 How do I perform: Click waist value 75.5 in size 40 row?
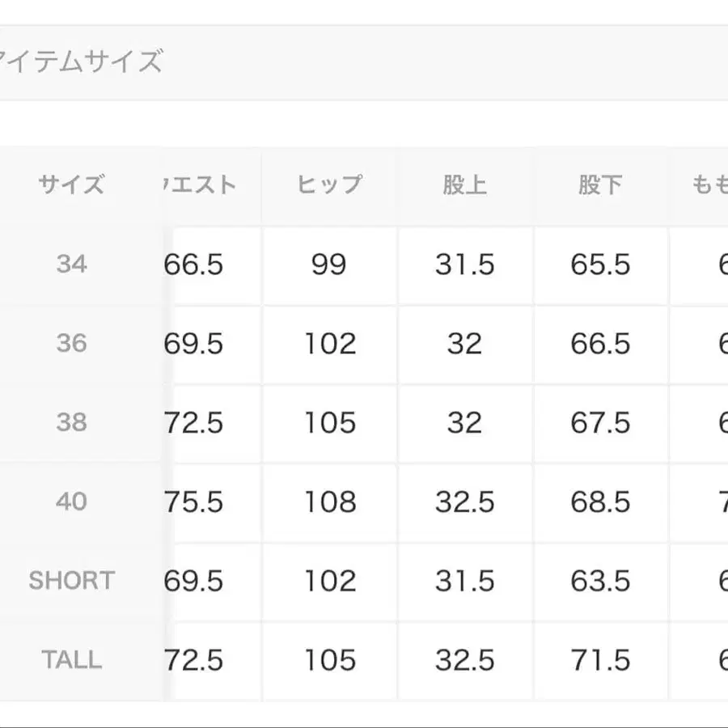click(194, 502)
